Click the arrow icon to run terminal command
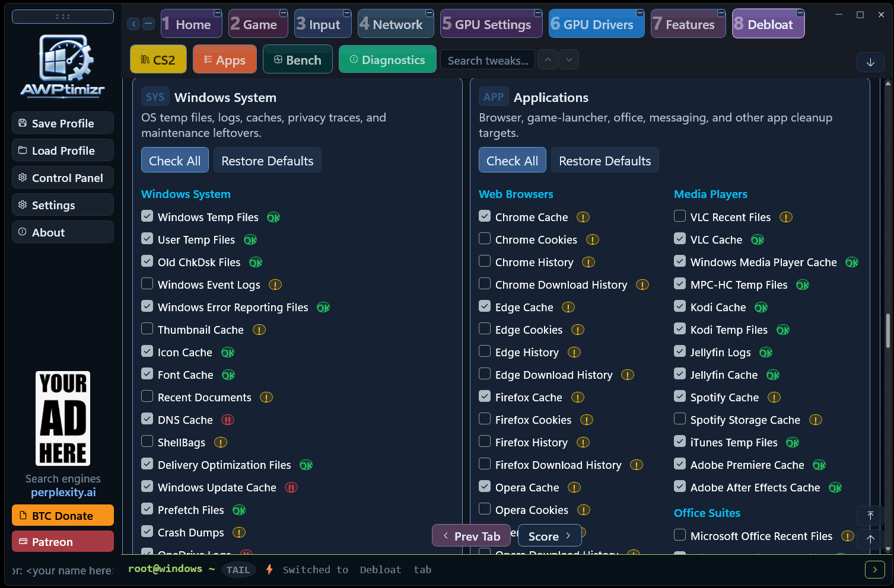894x588 pixels. coord(875,570)
